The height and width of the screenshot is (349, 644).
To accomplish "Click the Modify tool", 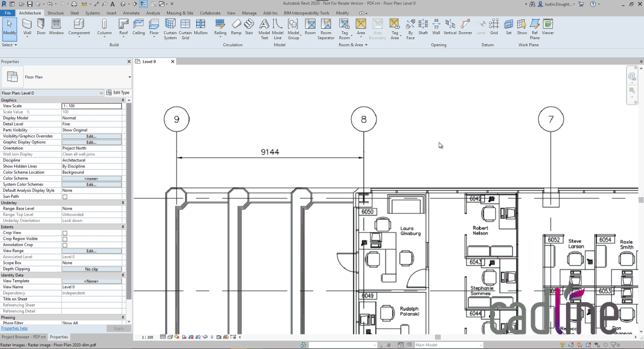I will 10,29.
